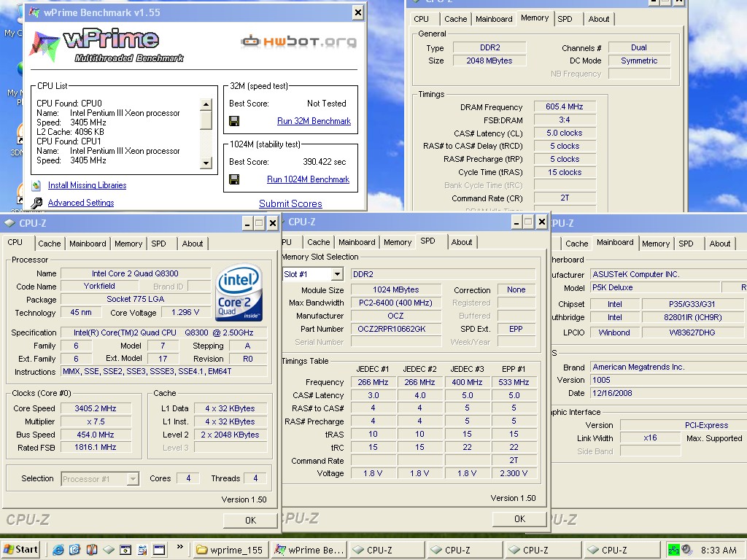Click the 8:33 AM system clock

point(719,550)
